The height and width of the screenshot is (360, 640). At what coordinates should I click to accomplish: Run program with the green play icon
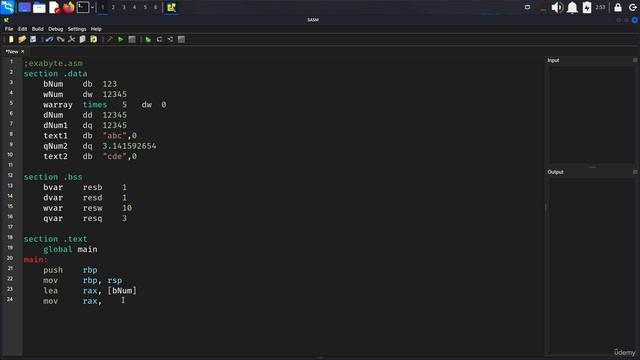pos(120,40)
